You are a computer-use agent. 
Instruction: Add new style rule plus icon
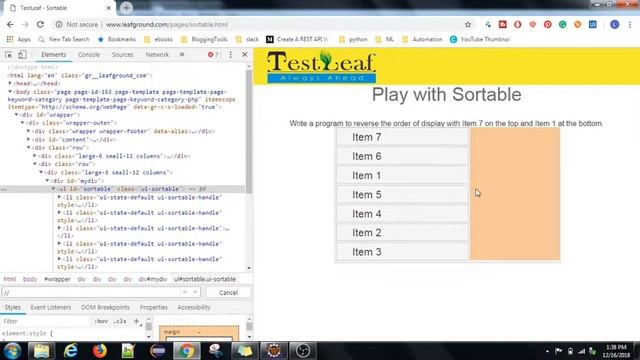coord(136,321)
